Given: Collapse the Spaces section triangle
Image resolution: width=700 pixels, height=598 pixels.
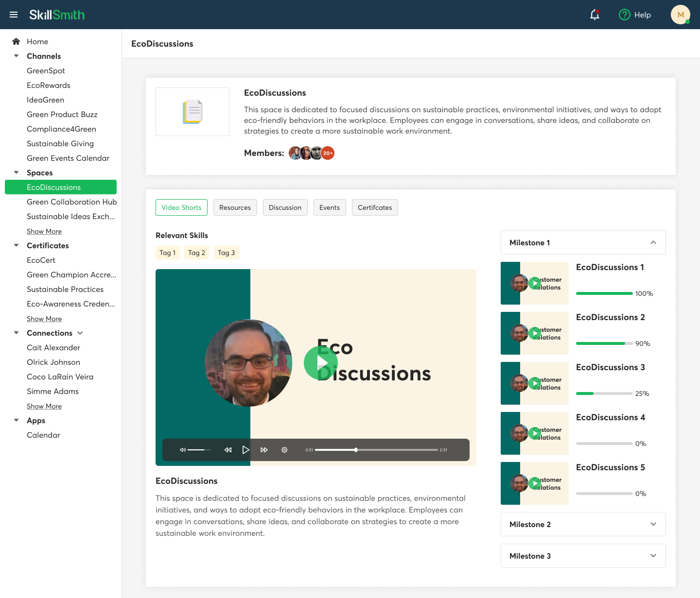Looking at the screenshot, I should point(16,172).
